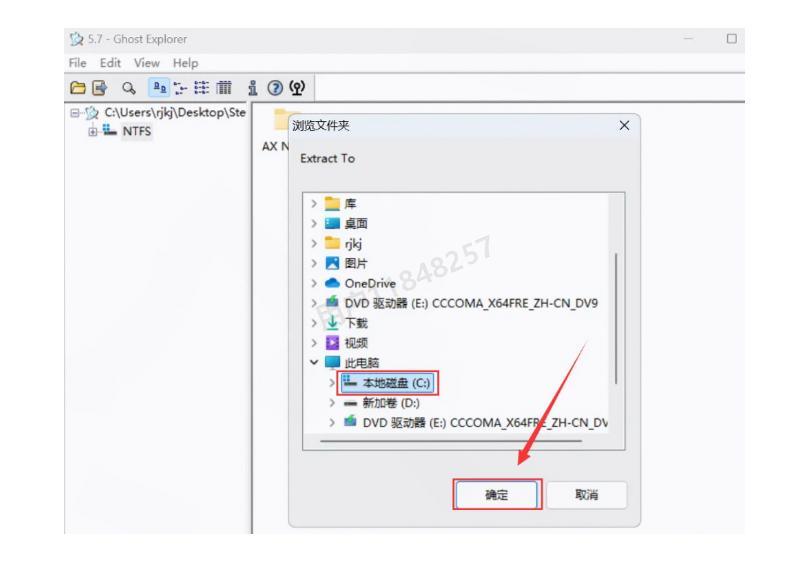Switch to Details view in toolbar
This screenshot has width=810, height=563.
click(224, 88)
